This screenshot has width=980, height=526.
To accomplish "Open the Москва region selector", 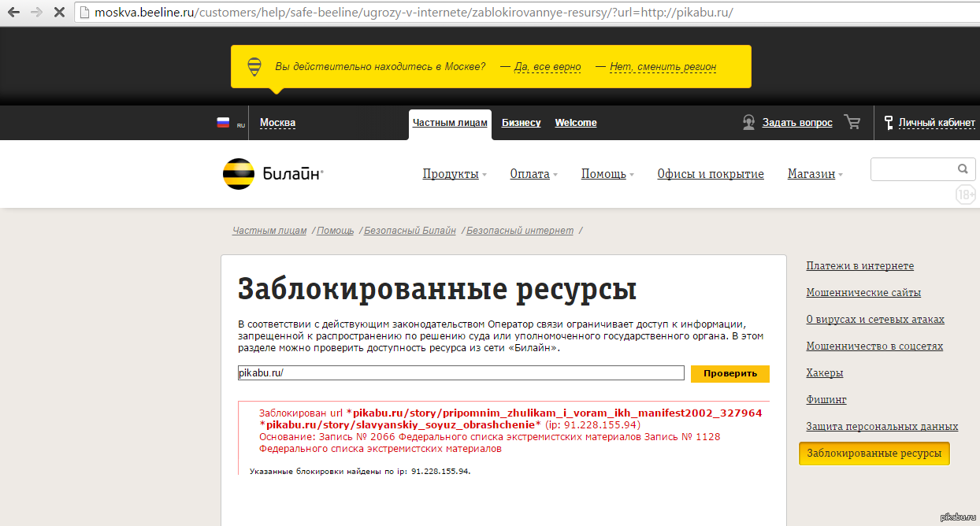I will [277, 123].
